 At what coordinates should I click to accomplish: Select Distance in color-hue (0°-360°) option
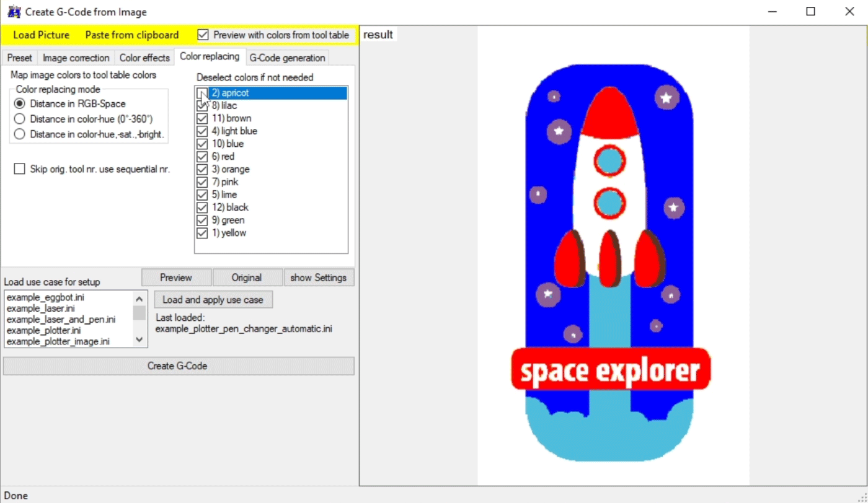coord(20,119)
